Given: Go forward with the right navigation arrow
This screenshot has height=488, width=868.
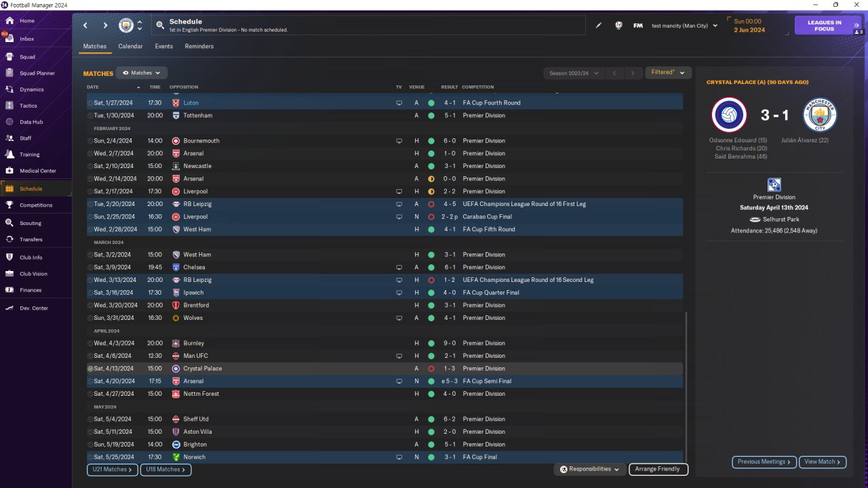Looking at the screenshot, I should coord(105,26).
